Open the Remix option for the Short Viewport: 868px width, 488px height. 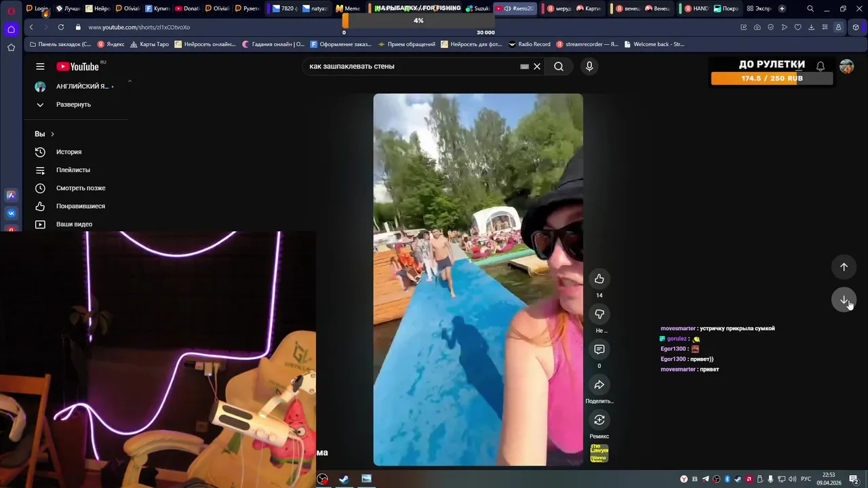[x=599, y=420]
